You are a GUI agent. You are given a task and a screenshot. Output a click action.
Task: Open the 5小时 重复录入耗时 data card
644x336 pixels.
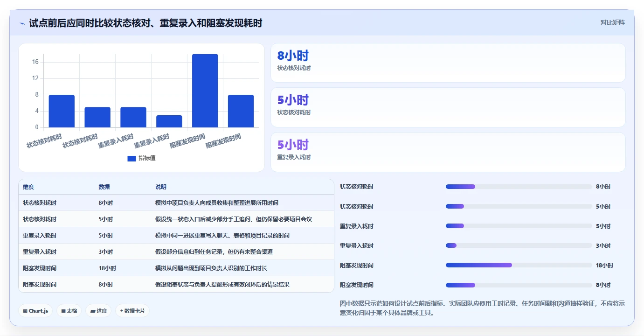pos(448,152)
